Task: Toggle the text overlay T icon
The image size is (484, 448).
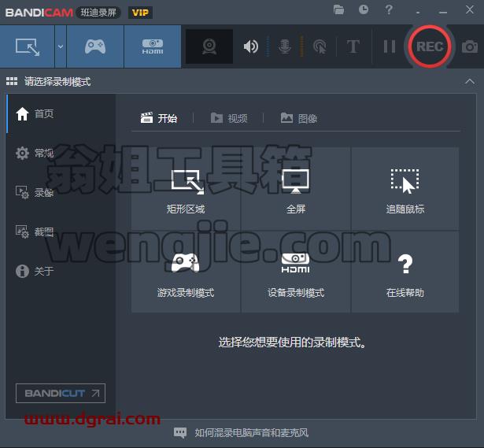Action: (353, 46)
